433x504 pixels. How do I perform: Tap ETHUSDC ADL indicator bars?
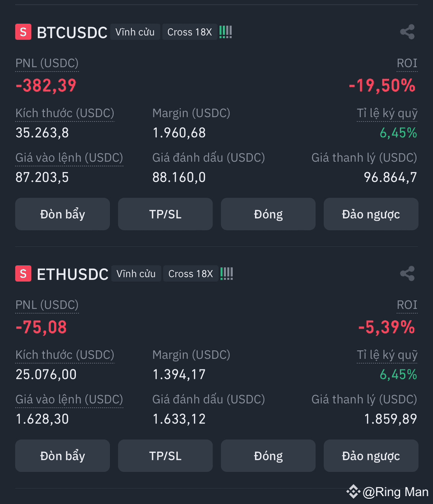tap(226, 274)
